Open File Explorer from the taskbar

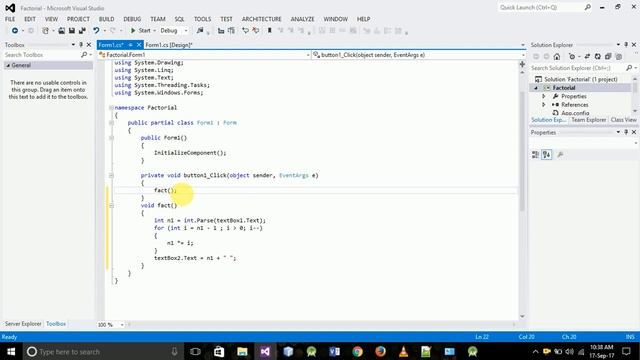click(x=242, y=351)
